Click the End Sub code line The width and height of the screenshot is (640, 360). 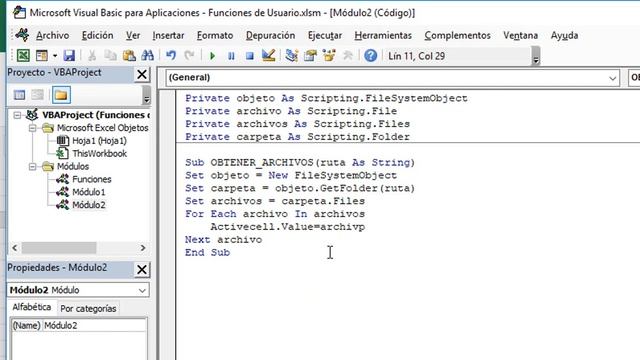pyautogui.click(x=207, y=252)
